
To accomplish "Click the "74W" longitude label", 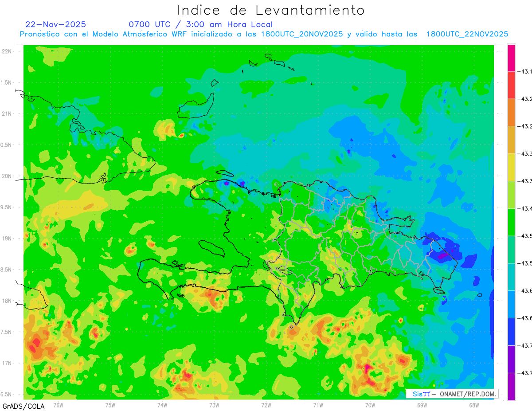I will [x=162, y=405].
